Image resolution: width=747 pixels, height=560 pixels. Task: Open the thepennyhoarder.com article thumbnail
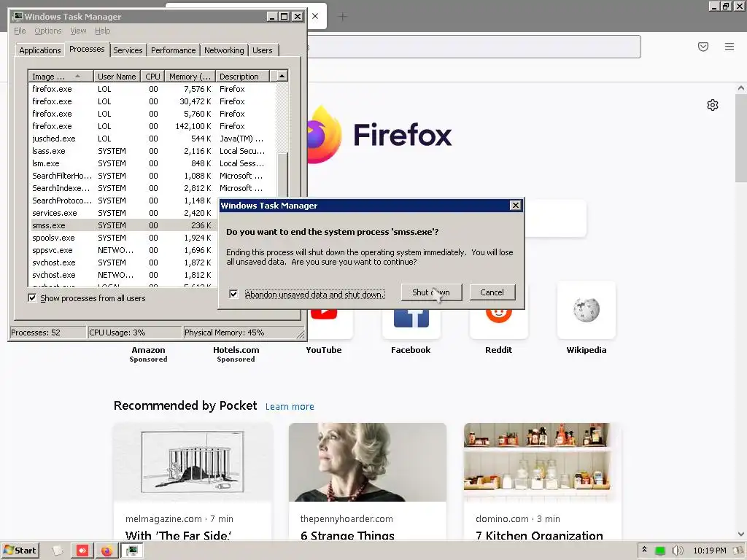tap(368, 462)
